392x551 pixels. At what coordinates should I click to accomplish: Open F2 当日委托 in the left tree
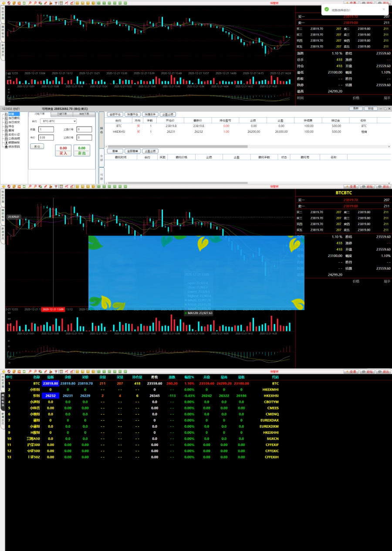pos(14,118)
